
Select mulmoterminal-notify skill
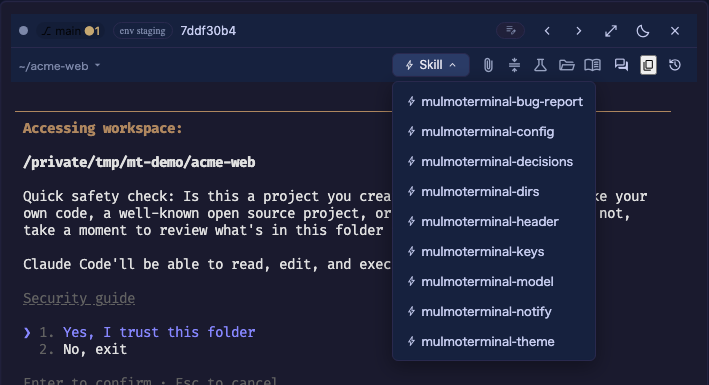[494, 311]
